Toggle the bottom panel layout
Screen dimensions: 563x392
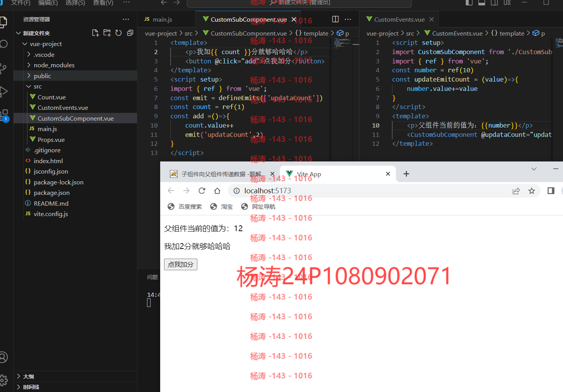click(482, 2)
